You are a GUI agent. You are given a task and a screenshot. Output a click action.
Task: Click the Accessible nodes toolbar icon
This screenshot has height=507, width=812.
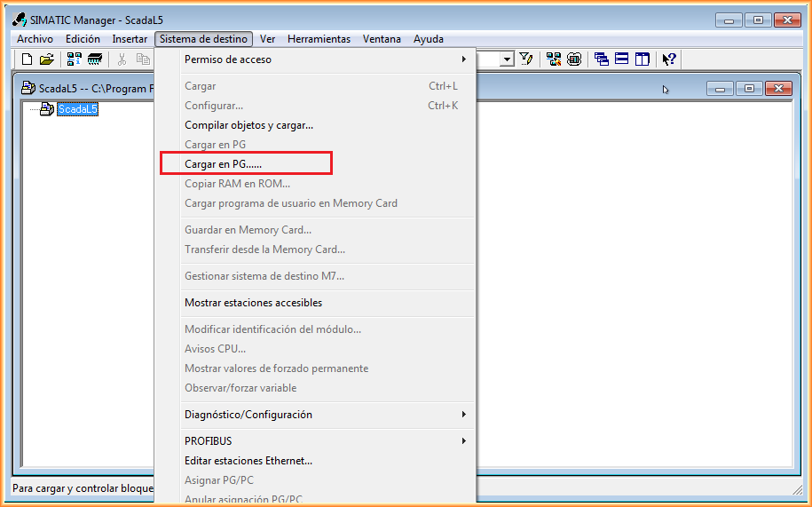[75, 59]
